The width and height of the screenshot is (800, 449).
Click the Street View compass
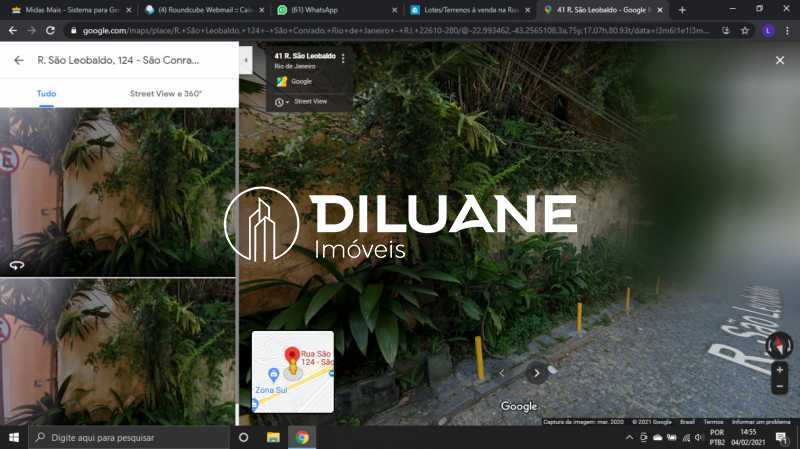pos(779,345)
